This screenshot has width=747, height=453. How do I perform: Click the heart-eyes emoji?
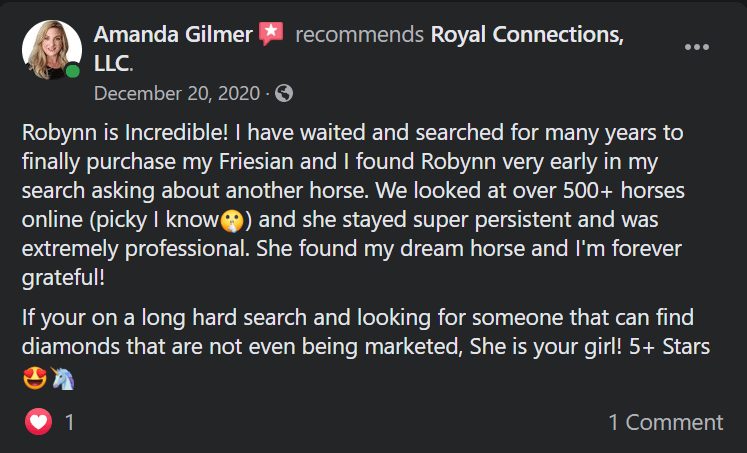34,380
